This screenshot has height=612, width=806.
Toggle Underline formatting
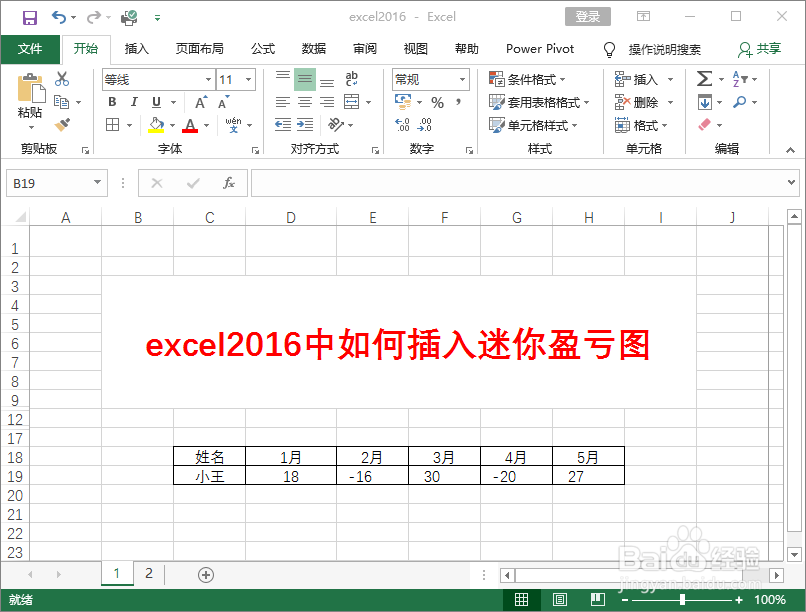tap(157, 102)
